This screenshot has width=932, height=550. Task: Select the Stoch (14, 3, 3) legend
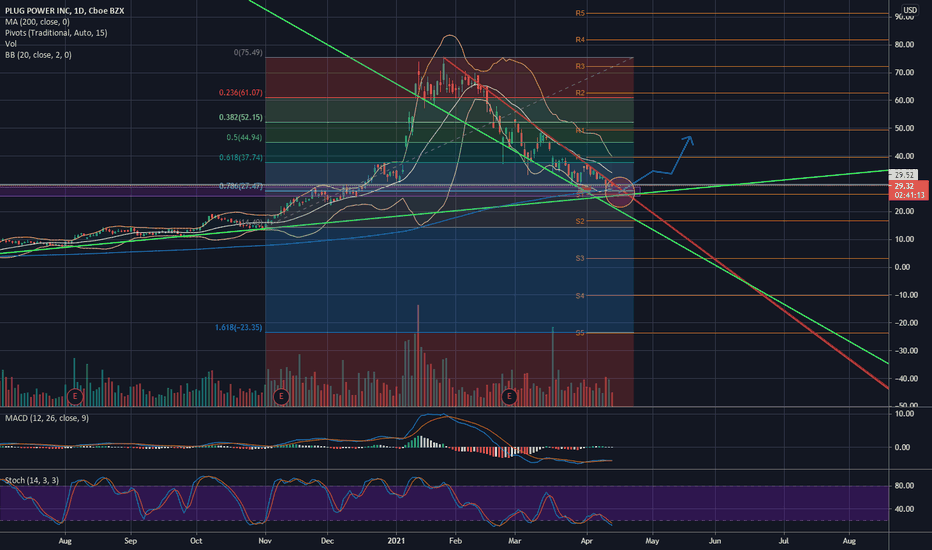click(32, 480)
